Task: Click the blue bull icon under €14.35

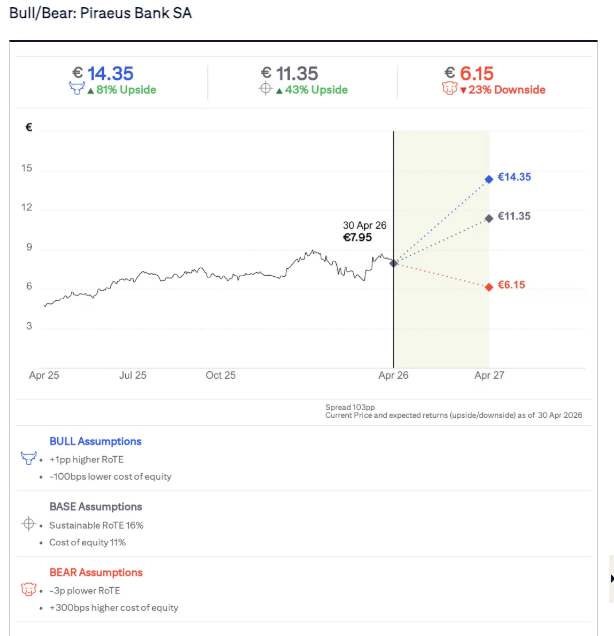Action: click(77, 88)
